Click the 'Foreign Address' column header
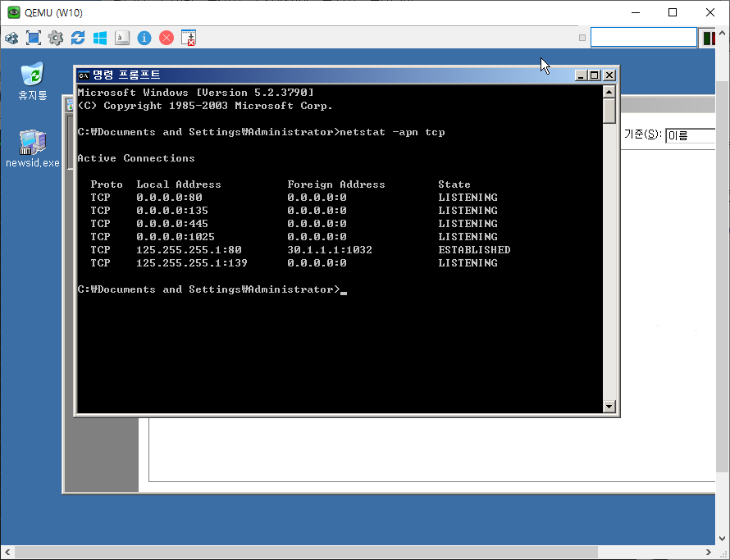The width and height of the screenshot is (730, 560). [x=336, y=184]
